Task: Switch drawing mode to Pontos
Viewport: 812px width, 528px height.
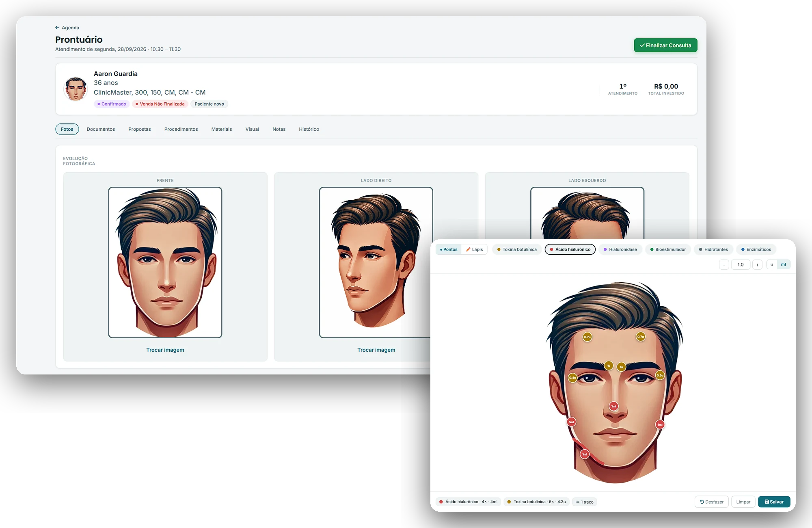Action: coord(449,249)
